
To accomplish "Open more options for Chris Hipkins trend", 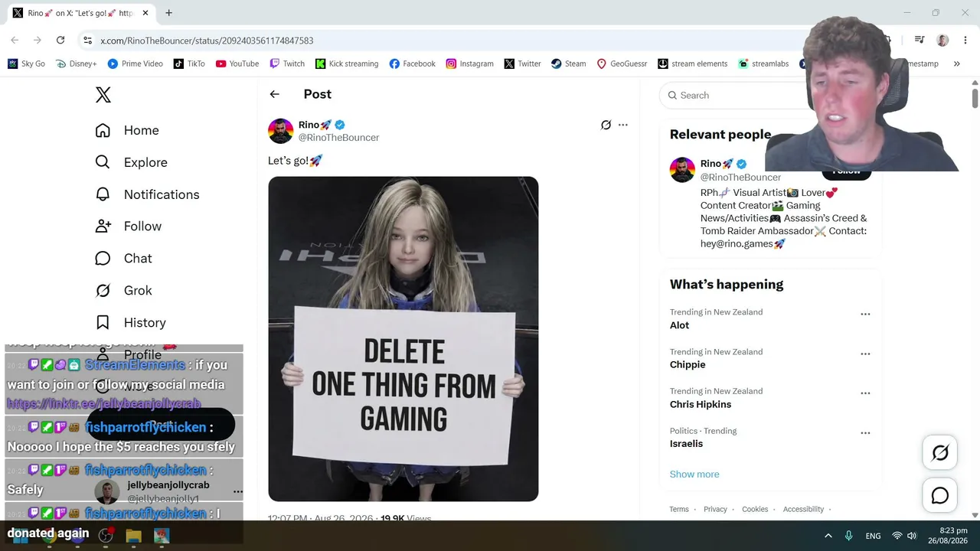I will point(865,393).
